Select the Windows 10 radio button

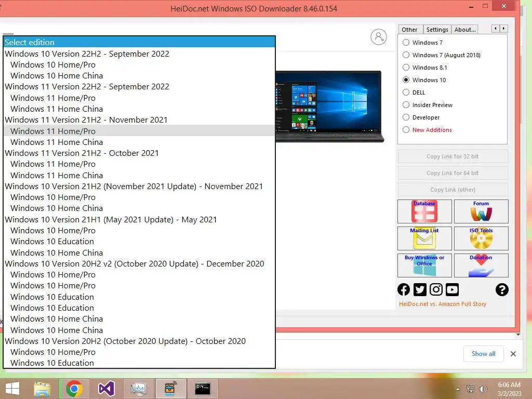pyautogui.click(x=406, y=80)
